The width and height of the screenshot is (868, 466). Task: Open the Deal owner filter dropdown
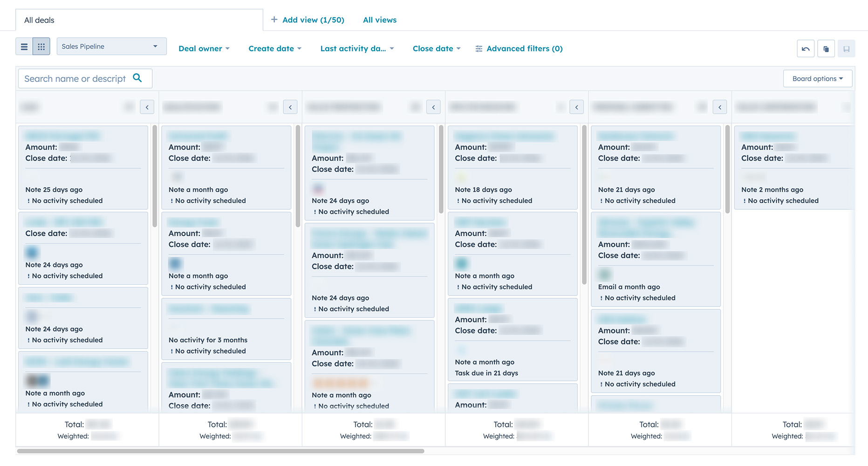(x=204, y=48)
